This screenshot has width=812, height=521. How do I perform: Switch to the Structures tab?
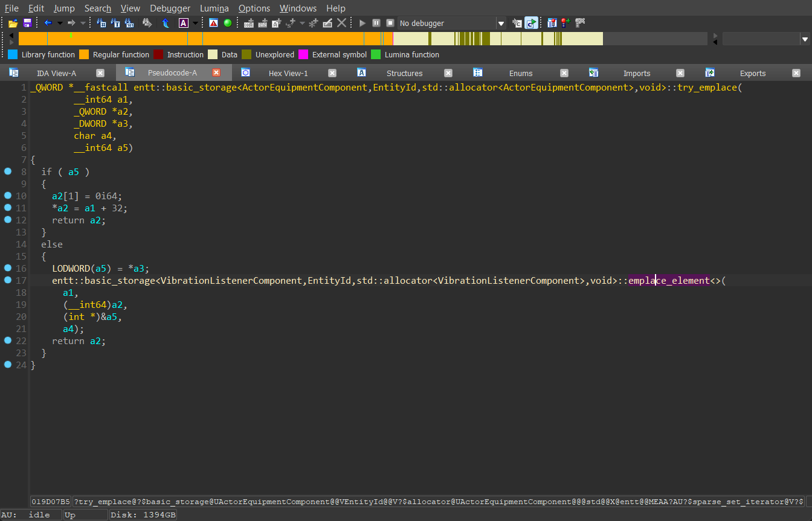(x=404, y=73)
